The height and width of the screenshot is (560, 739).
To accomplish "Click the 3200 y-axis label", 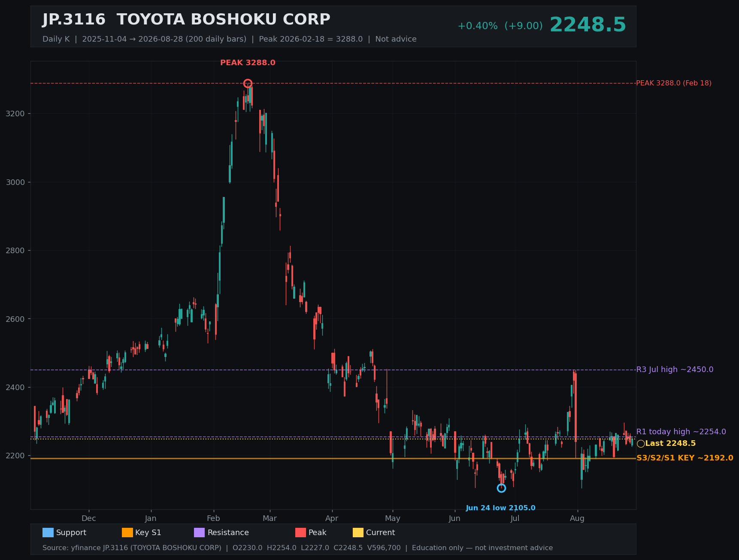I will tap(15, 114).
